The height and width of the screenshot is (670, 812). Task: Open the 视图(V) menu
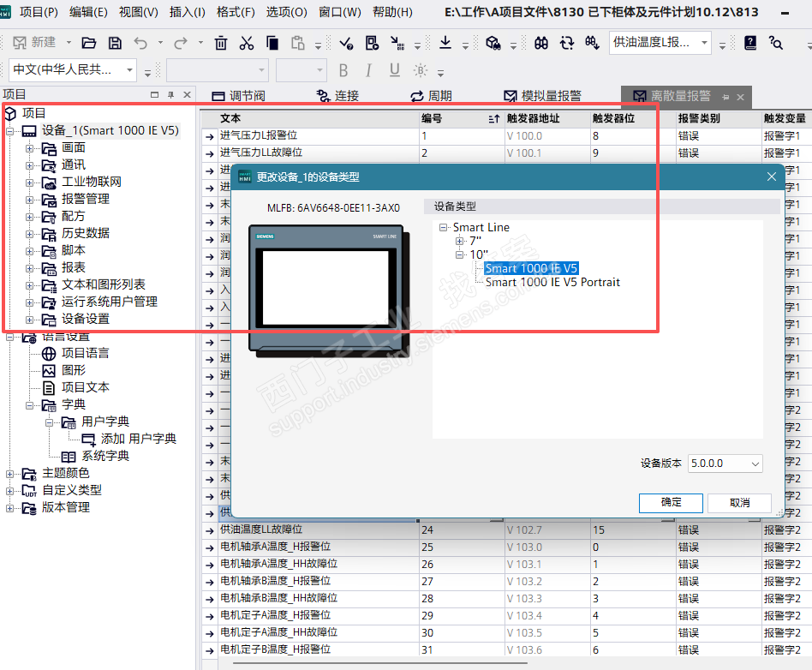[138, 12]
